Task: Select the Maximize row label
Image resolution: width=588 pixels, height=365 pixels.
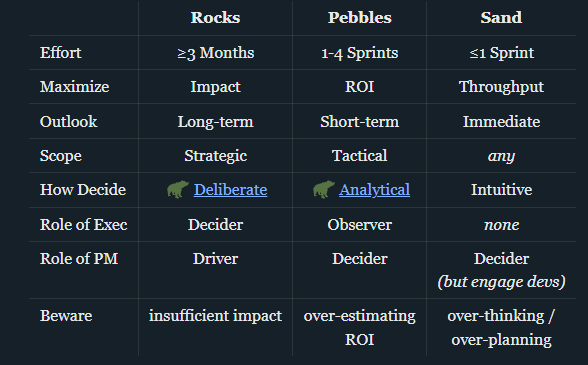Action: tap(75, 87)
